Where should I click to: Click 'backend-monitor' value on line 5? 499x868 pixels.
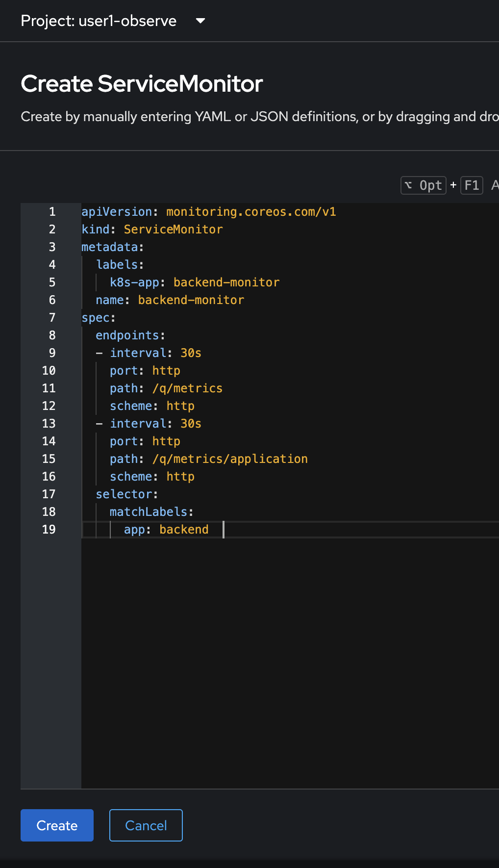click(226, 282)
